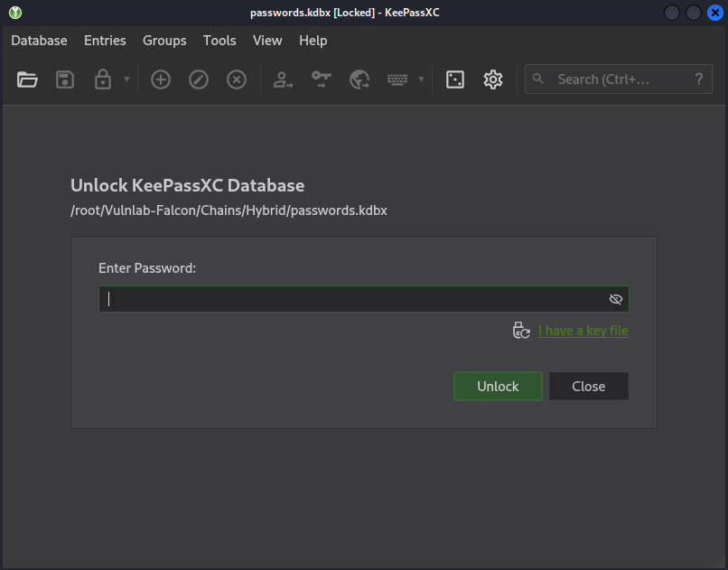Open the Groups menu

point(164,41)
